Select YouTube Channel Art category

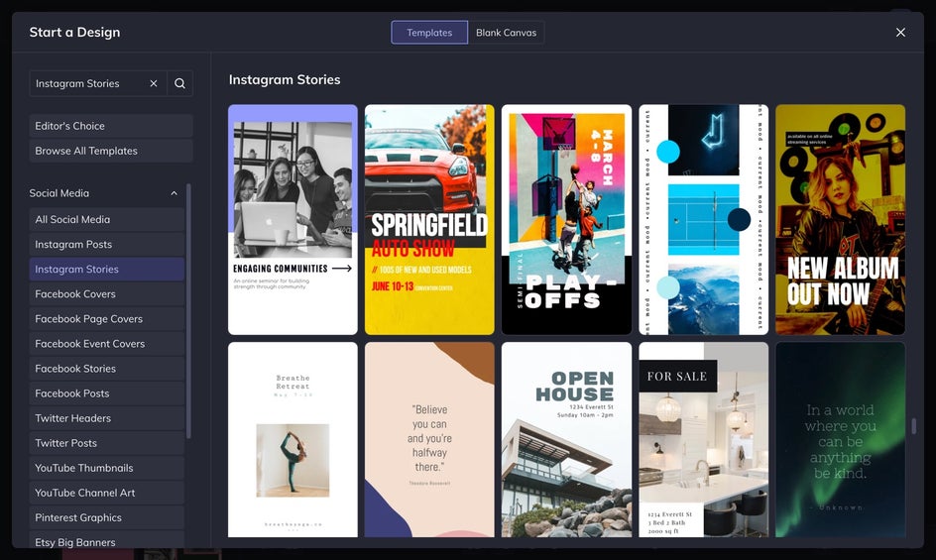(107, 494)
